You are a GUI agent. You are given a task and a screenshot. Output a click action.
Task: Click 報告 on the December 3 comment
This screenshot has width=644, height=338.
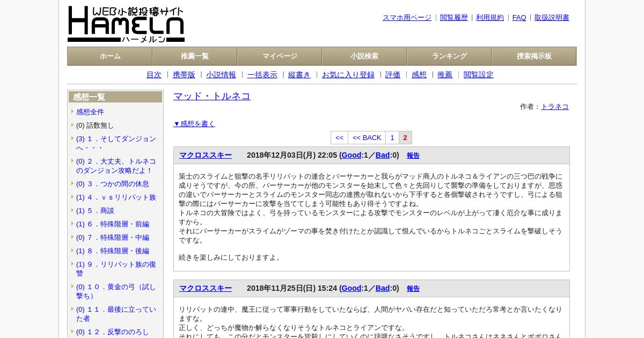pos(413,156)
